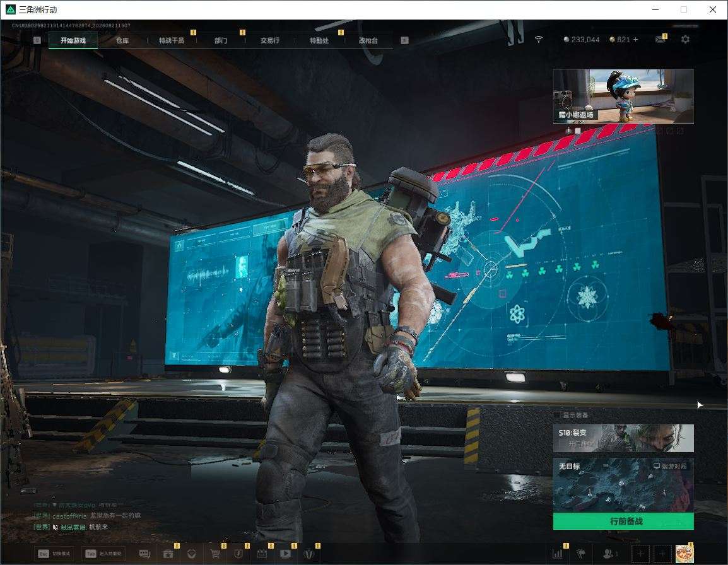Open the lightning shield badge icon

coord(238,554)
